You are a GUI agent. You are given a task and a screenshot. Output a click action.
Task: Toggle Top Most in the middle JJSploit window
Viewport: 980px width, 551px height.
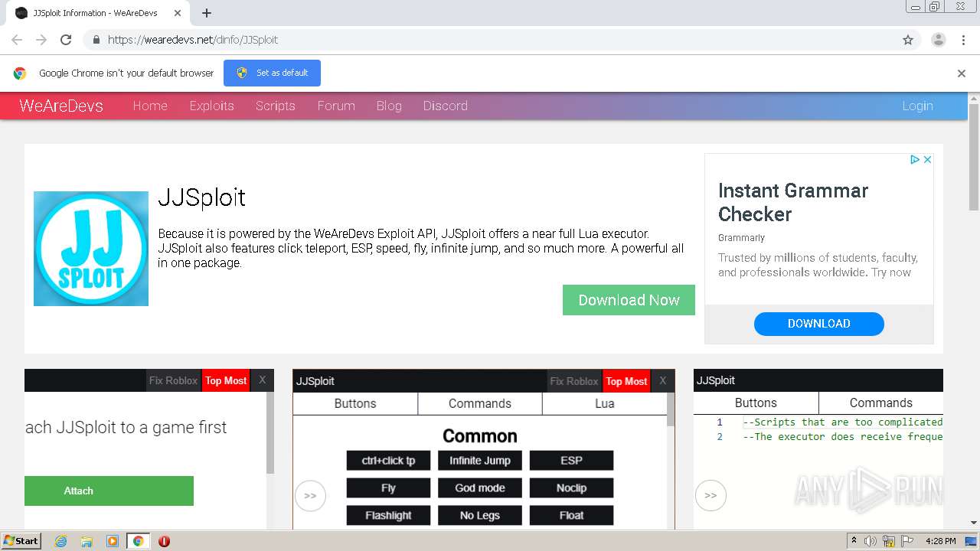click(x=626, y=381)
